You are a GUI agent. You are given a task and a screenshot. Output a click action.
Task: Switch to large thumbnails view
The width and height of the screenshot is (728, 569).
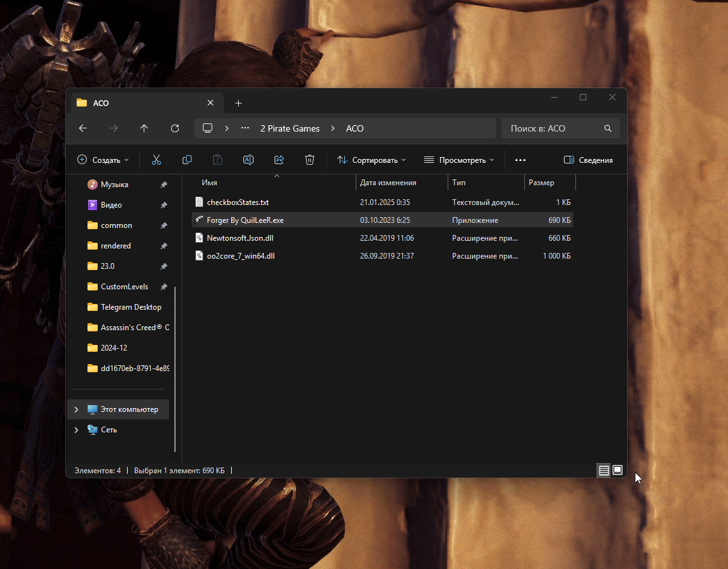(x=618, y=470)
